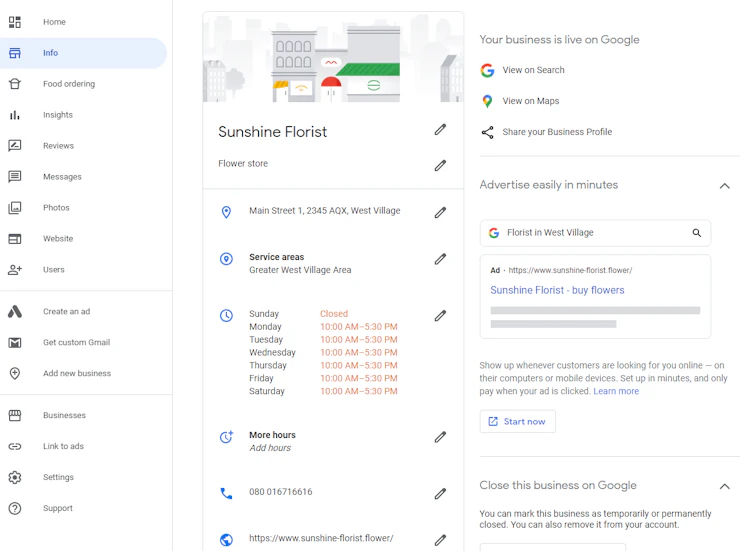The width and height of the screenshot is (750, 551).
Task: Collapse the Close this business on Google section
Action: point(725,486)
